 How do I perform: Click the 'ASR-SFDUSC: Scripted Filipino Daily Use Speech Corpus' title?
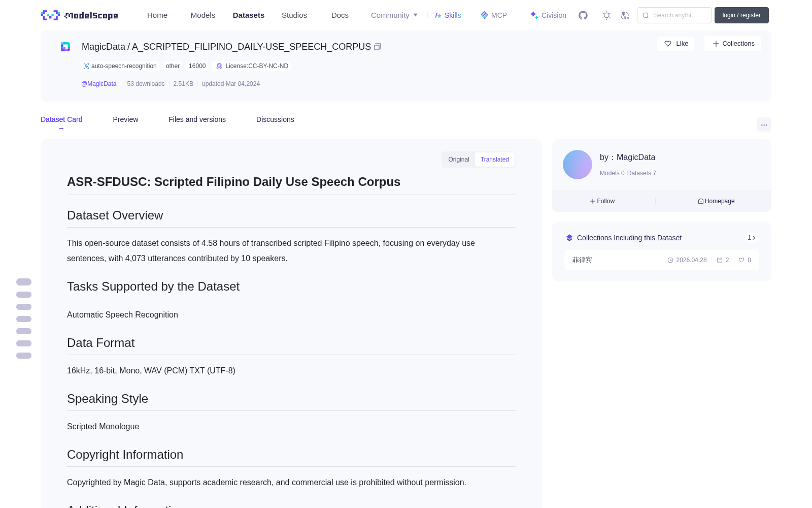pyautogui.click(x=234, y=182)
